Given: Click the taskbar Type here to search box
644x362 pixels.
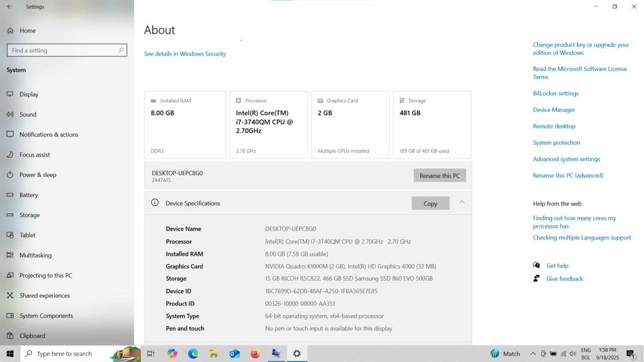Looking at the screenshot, I should [80, 354].
